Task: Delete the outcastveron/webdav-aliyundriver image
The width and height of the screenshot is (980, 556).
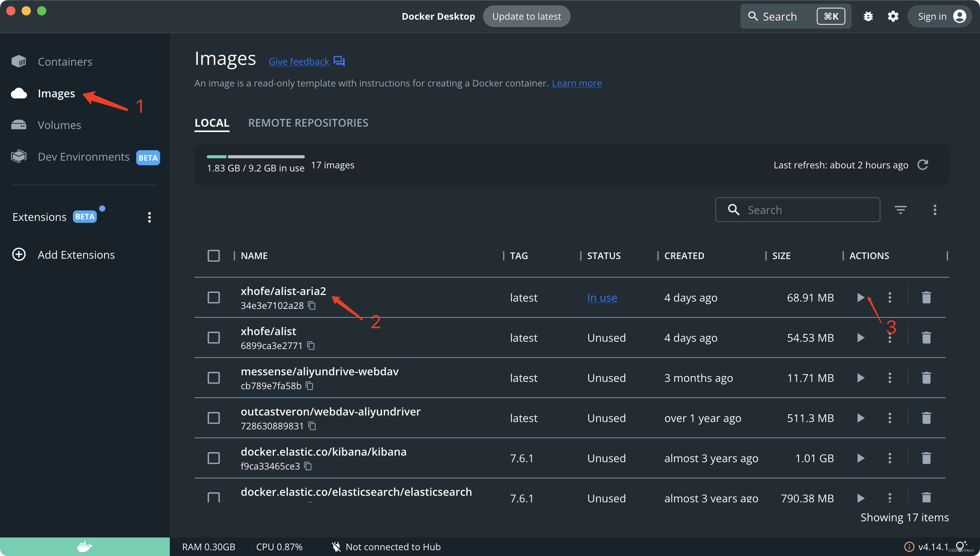Action: pyautogui.click(x=926, y=418)
